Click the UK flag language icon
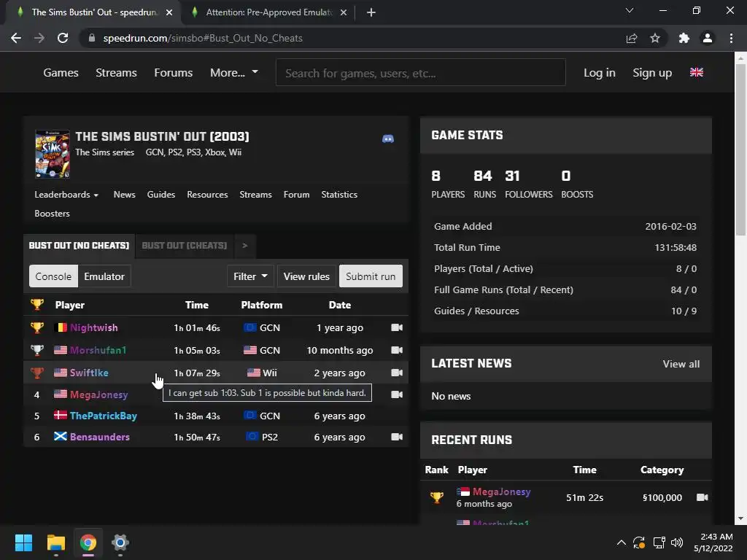This screenshot has height=560, width=747. (x=697, y=72)
